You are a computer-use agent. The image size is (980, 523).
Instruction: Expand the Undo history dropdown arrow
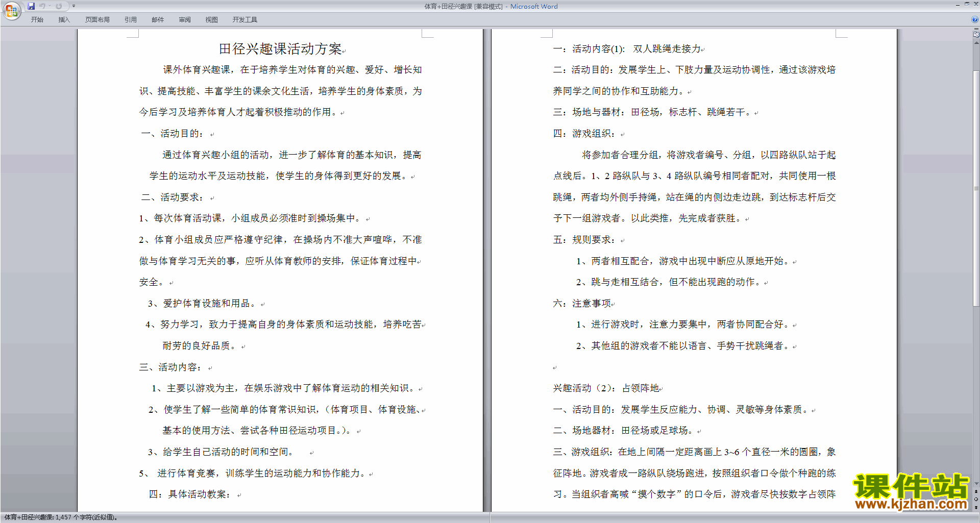coord(50,6)
